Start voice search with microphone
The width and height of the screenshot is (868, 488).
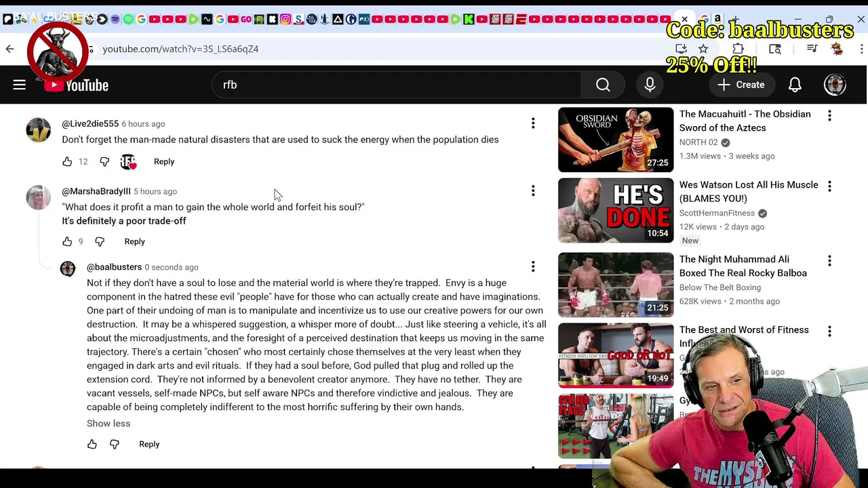650,85
